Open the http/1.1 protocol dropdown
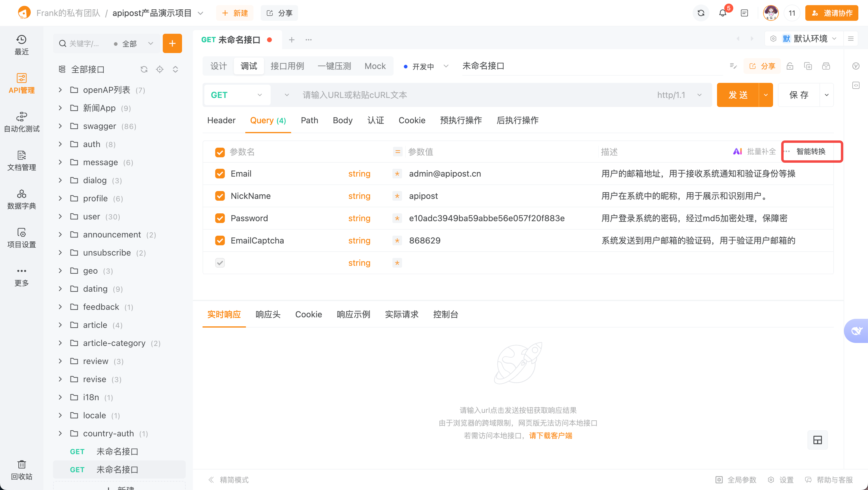 coord(680,95)
